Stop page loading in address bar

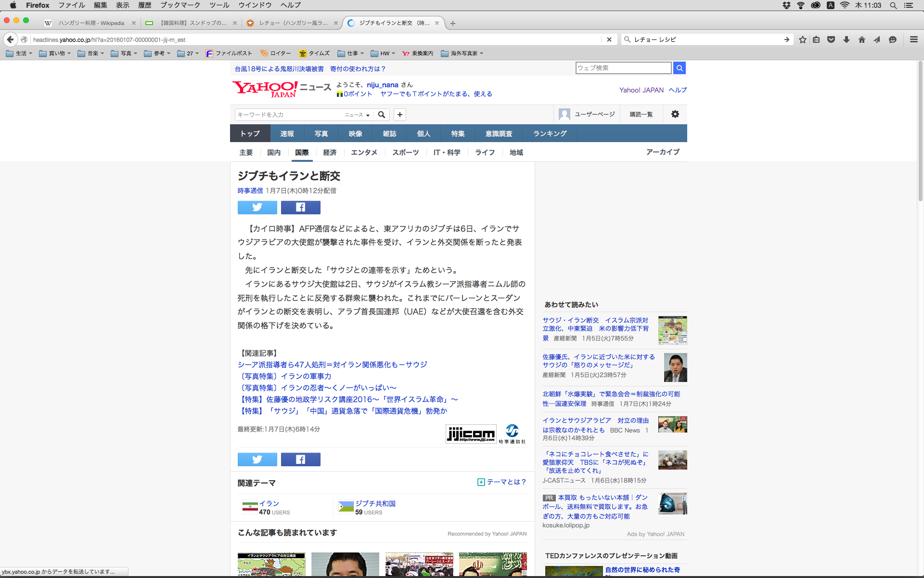[609, 39]
